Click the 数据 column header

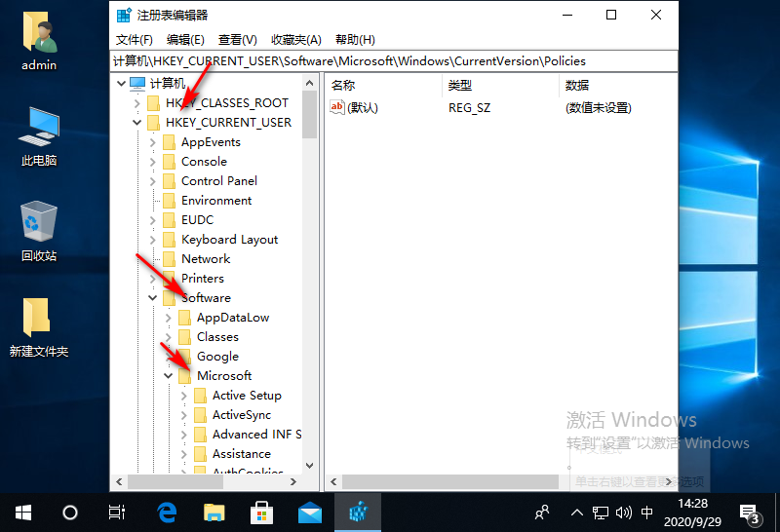(x=577, y=86)
